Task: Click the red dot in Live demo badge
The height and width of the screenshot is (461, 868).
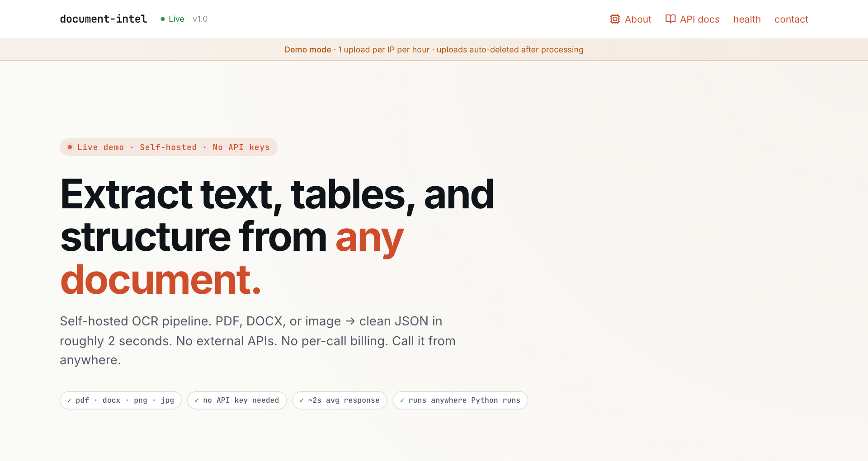Action: tap(70, 147)
